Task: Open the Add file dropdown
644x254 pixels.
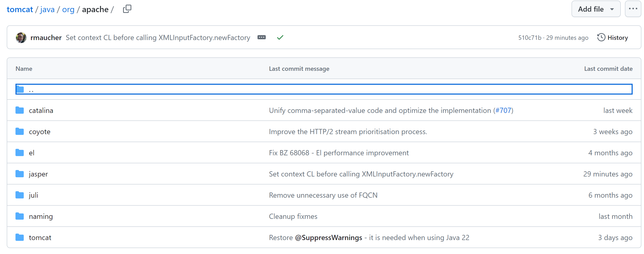Action: [596, 9]
